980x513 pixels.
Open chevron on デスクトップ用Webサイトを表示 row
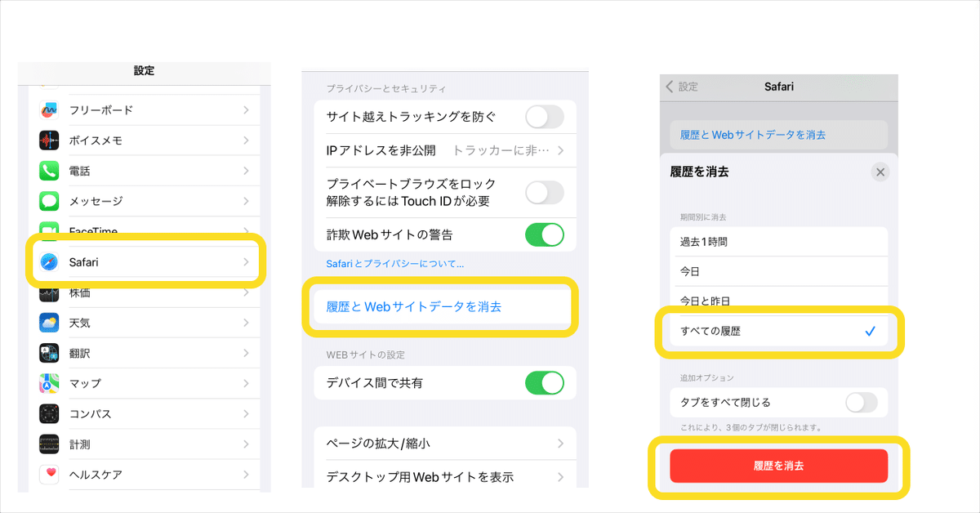(x=560, y=477)
